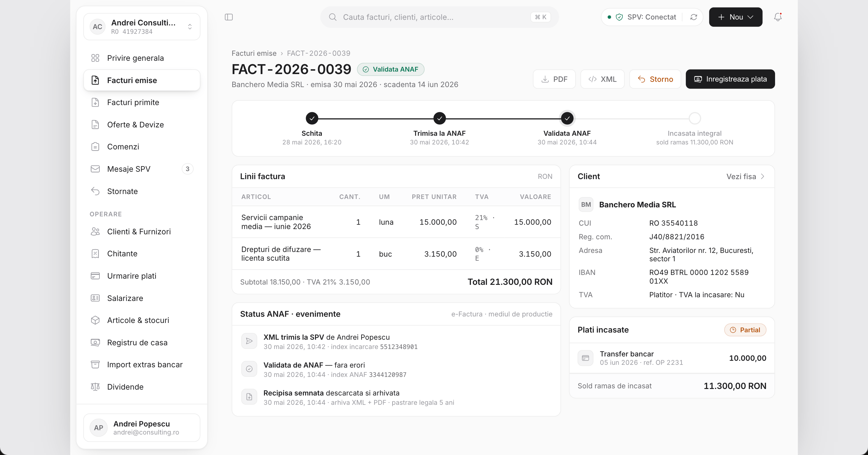Viewport: 868px width, 455px height.
Task: Click the Validata ANAF status badge
Action: tap(391, 69)
